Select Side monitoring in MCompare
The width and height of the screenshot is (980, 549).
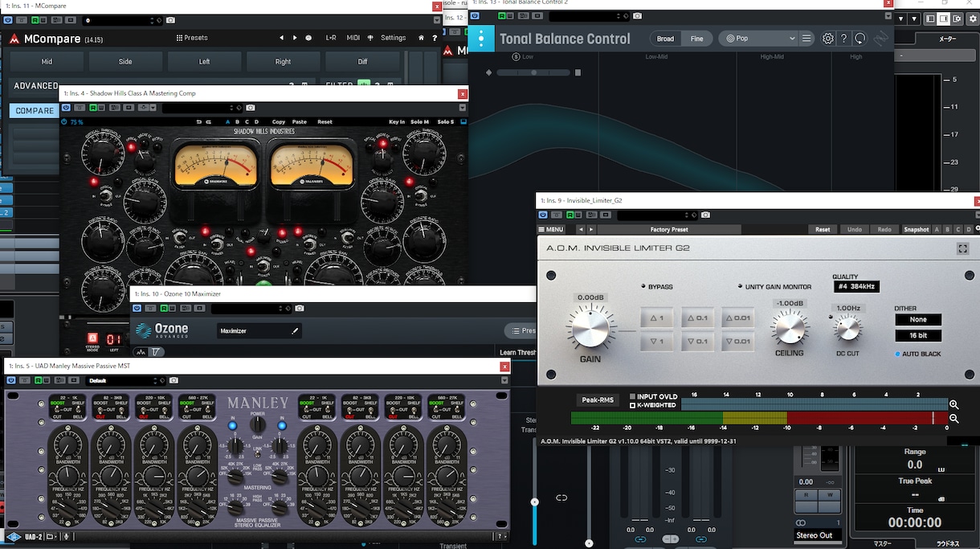pyautogui.click(x=125, y=61)
